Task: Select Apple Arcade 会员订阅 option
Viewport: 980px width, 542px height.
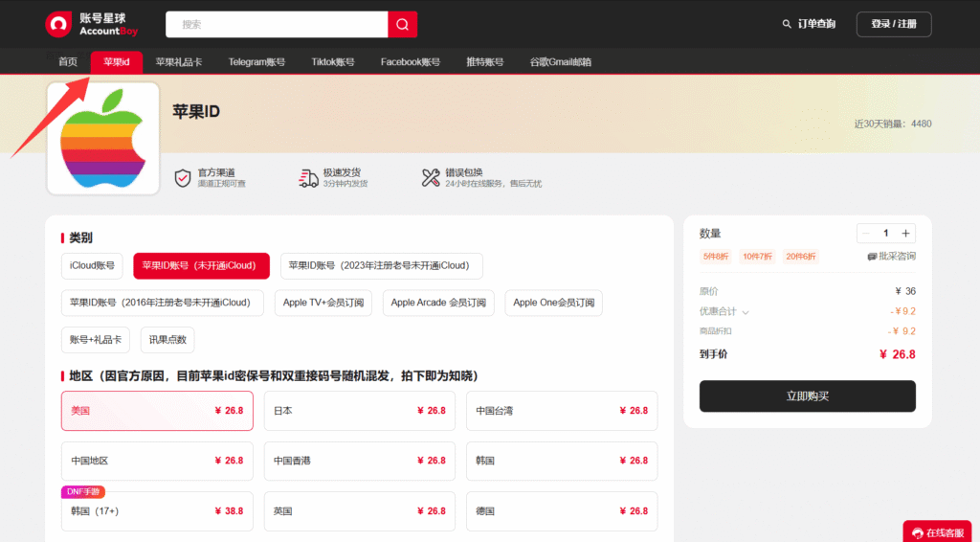Action: pyautogui.click(x=438, y=303)
